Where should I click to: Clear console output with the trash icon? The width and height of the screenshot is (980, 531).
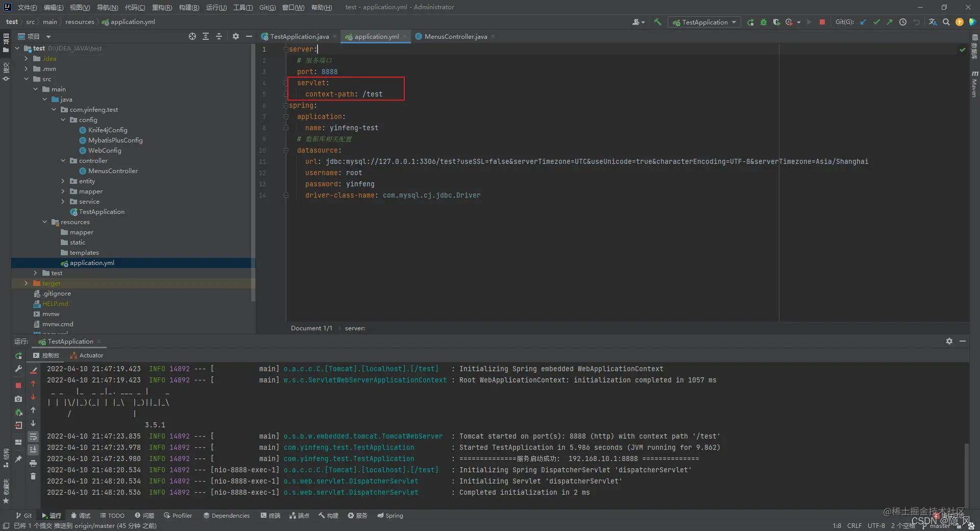33,476
